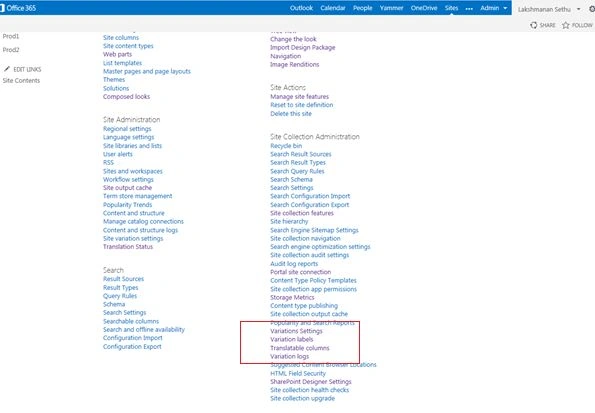
Task: Open Audit log reports link
Action: (294, 264)
